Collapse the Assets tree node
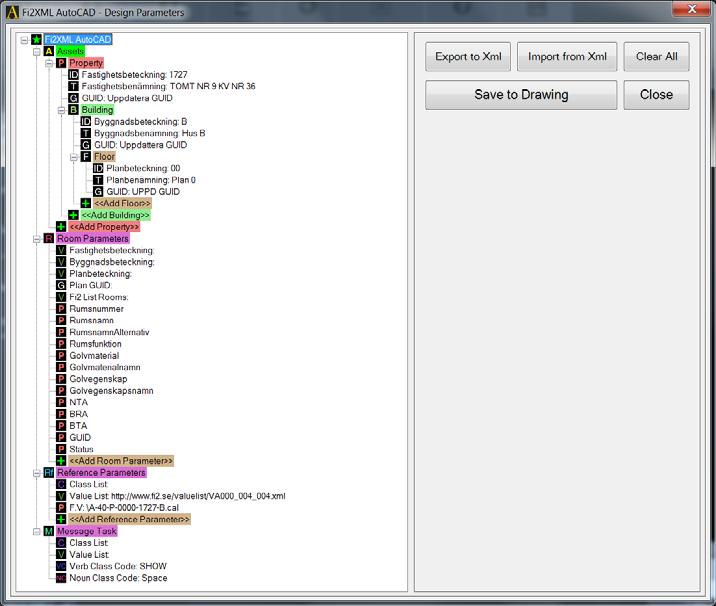The height and width of the screenshot is (606, 716). pos(37,51)
